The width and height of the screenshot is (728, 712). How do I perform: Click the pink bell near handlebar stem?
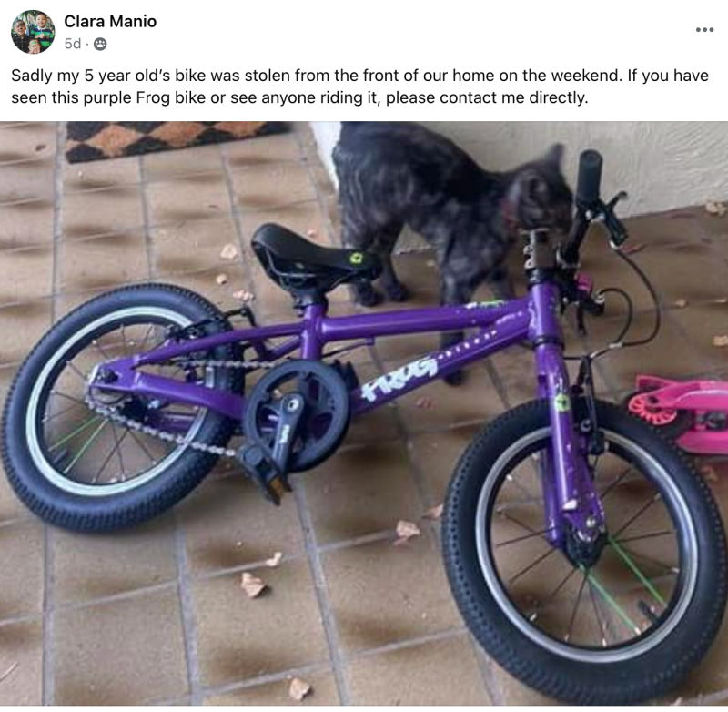584,283
